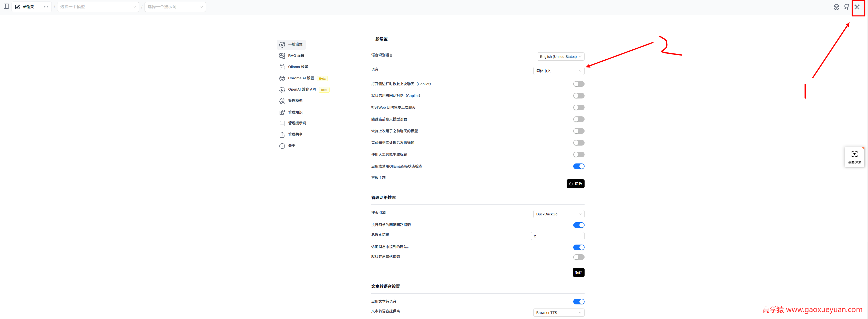
Task: Select the 一般设置 menu item
Action: click(295, 44)
